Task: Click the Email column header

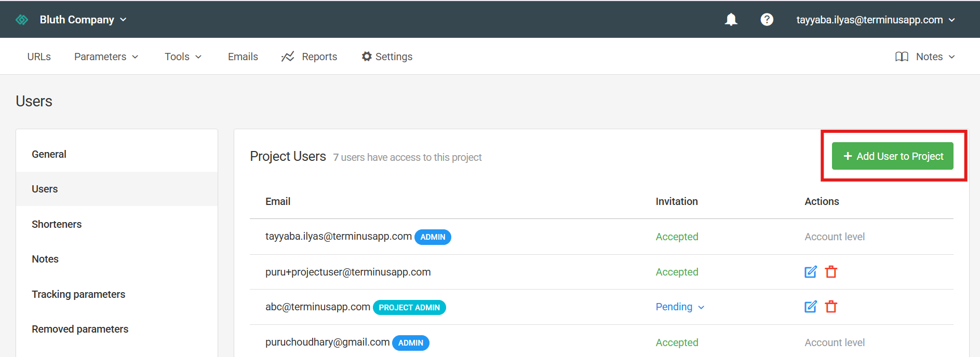Action: (x=278, y=201)
